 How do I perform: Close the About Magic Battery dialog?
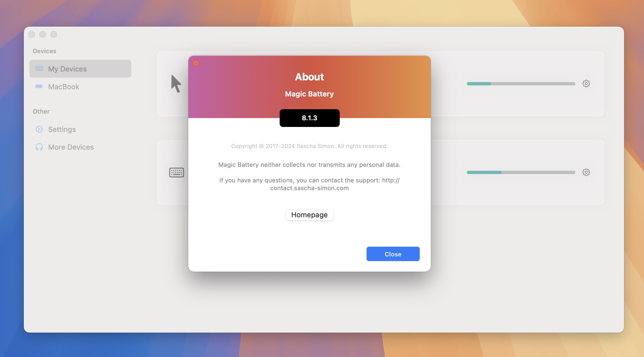tap(392, 254)
